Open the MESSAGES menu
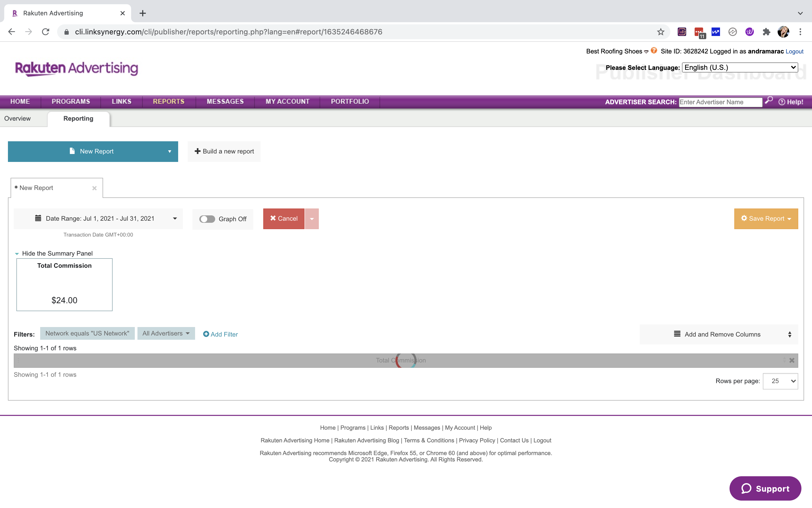This screenshot has height=508, width=812. point(225,101)
